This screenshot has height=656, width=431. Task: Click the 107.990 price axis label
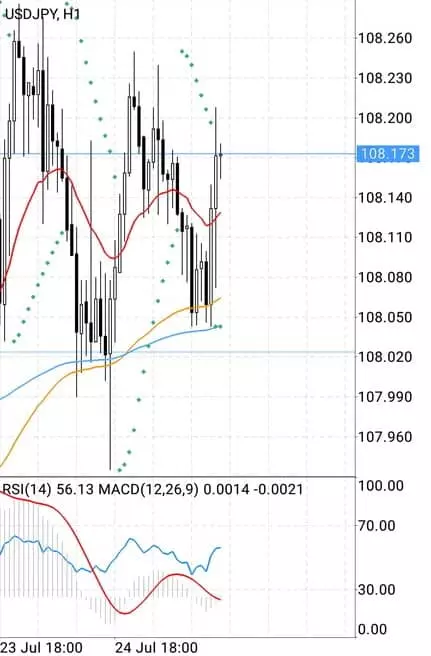coord(385,397)
